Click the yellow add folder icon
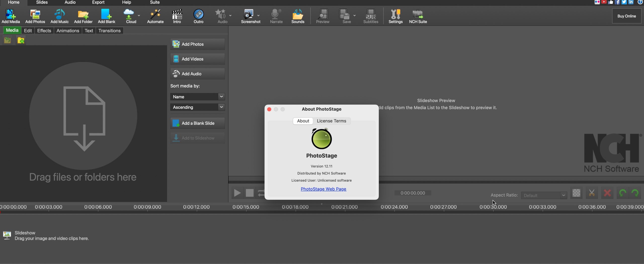644x264 pixels. pos(21,40)
